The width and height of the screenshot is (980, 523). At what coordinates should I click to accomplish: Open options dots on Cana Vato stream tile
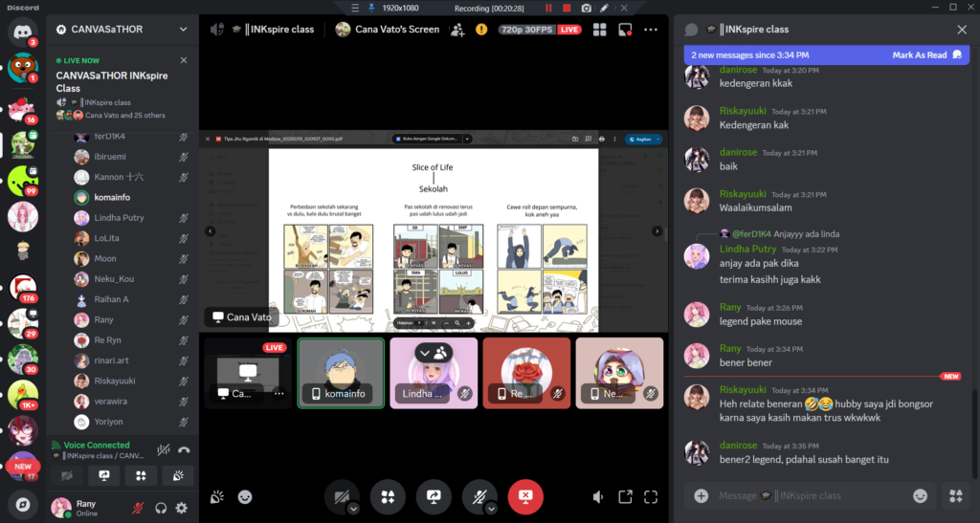(278, 394)
